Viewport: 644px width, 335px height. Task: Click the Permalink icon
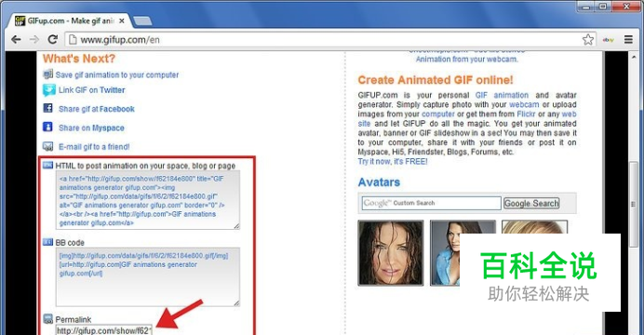[48, 318]
